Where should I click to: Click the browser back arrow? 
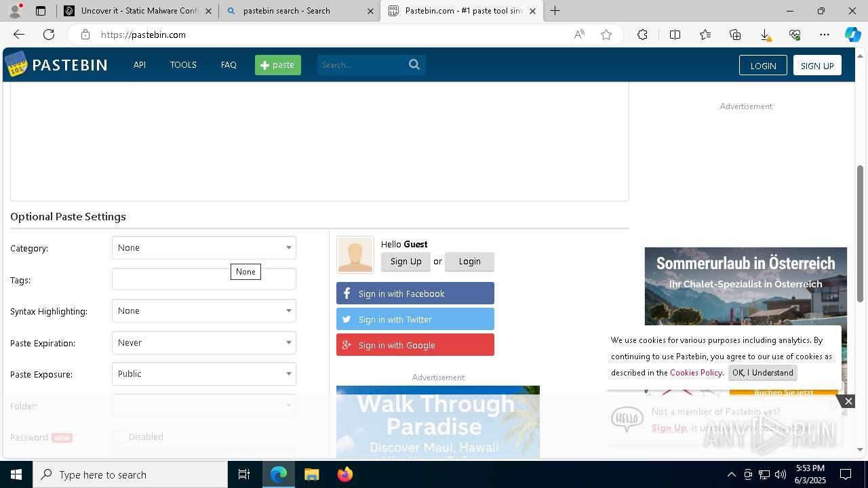tap(19, 35)
